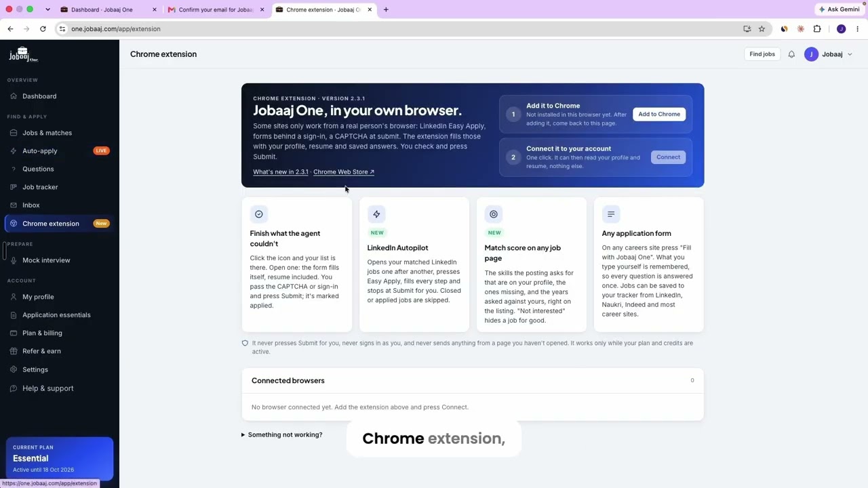Image resolution: width=868 pixels, height=488 pixels.
Task: Close the Dashboard browser tab
Action: point(155,9)
